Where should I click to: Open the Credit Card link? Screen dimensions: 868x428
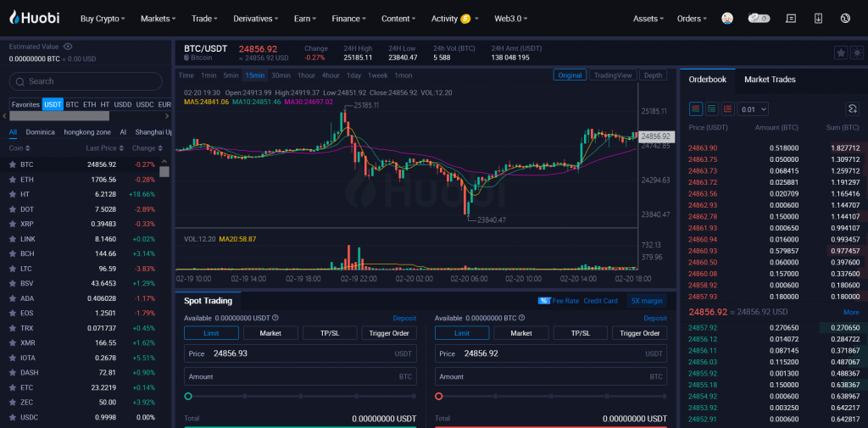[x=601, y=301]
